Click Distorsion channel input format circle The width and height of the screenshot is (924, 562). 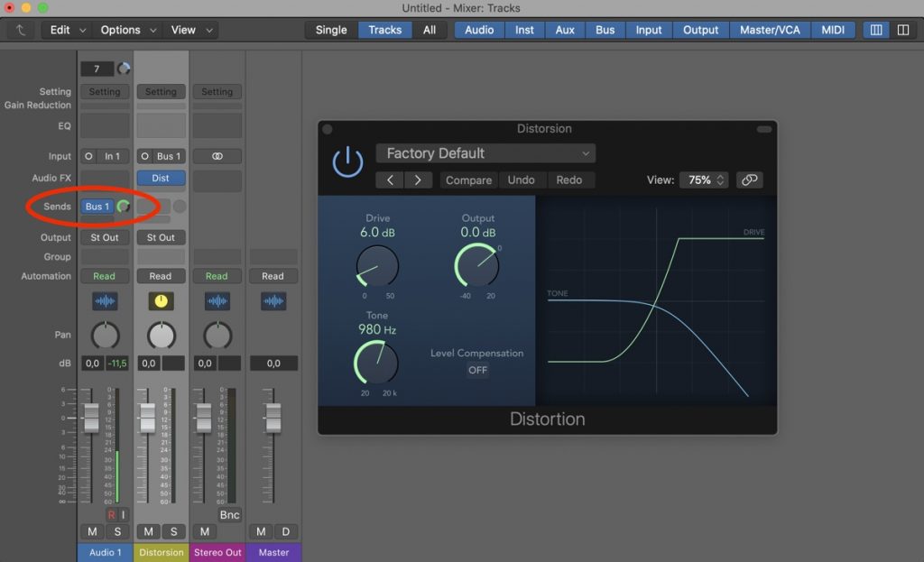[x=144, y=156]
